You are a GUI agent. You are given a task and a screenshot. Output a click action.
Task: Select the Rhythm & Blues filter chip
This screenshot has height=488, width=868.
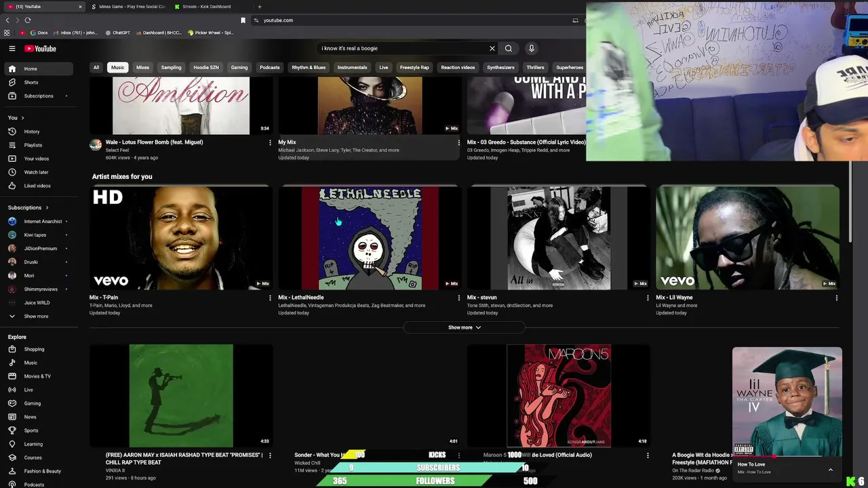click(x=309, y=67)
